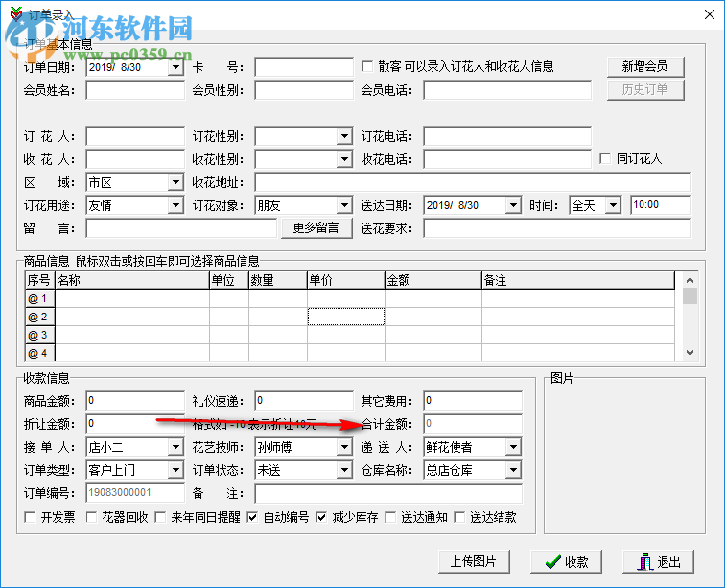Viewport: 725px width, 588px height.
Task: Click product table scroll up arrow
Action: pos(690,280)
